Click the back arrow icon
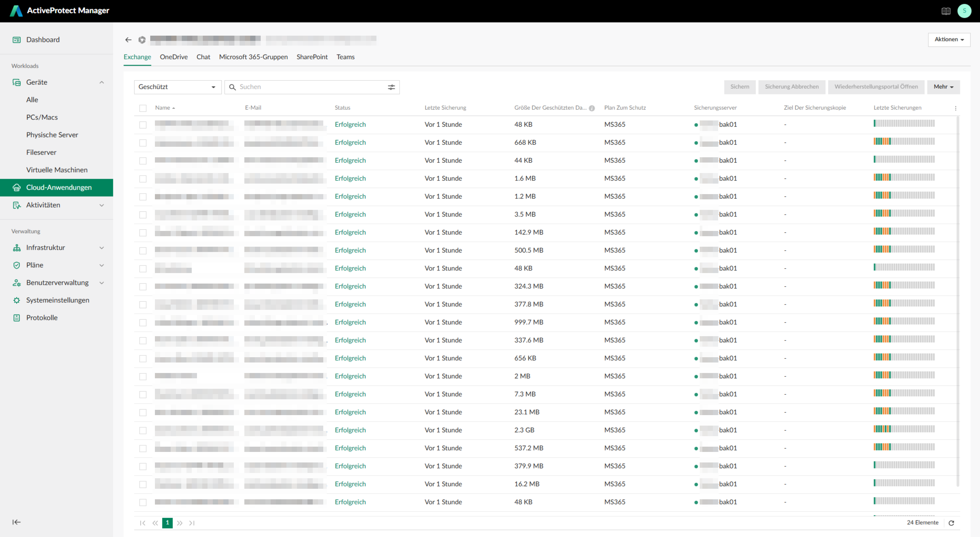Viewport: 980px width, 537px height. click(x=128, y=39)
